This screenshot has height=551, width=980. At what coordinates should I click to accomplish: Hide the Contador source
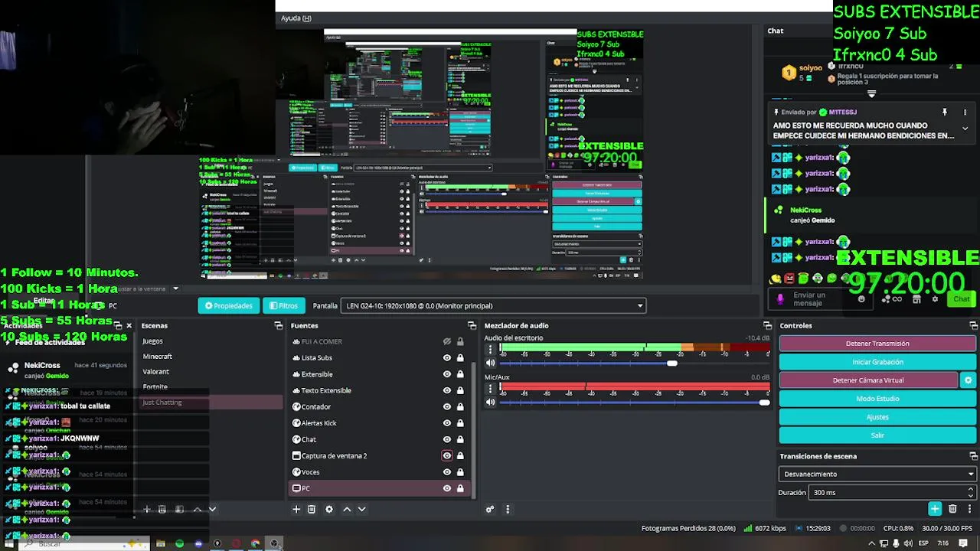click(x=447, y=407)
